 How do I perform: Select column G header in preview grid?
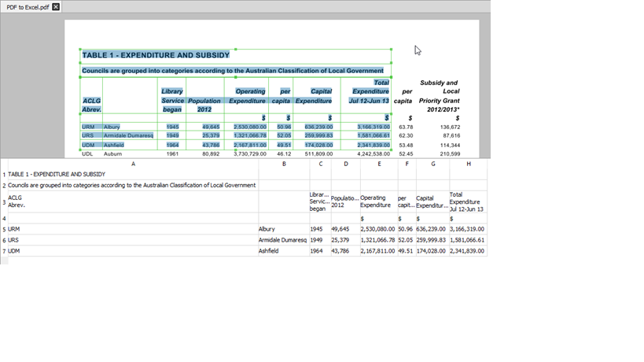pyautogui.click(x=433, y=164)
